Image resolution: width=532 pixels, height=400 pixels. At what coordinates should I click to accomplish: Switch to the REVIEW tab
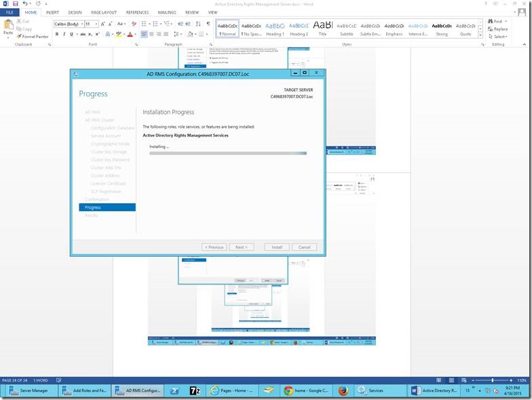pos(192,12)
